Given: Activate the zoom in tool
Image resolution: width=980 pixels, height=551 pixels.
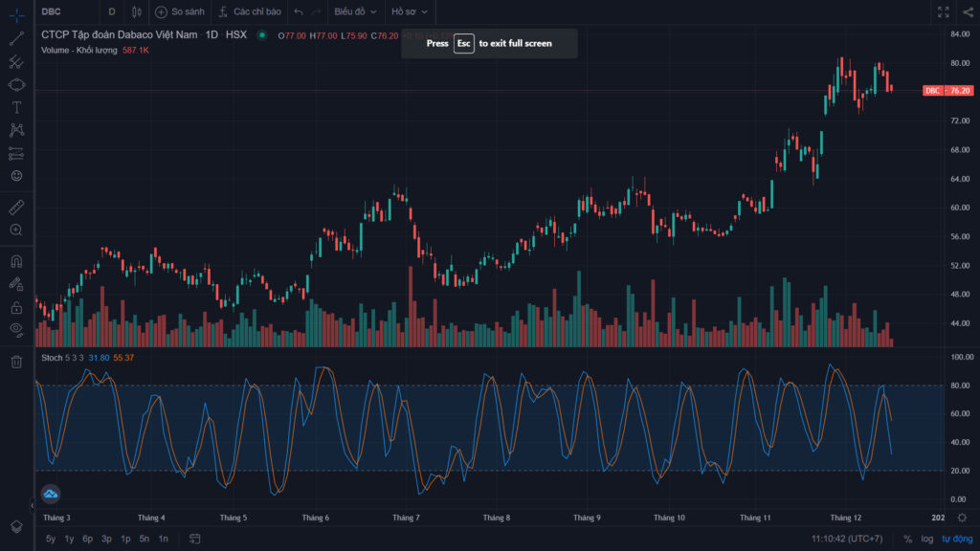Looking at the screenshot, I should [17, 230].
